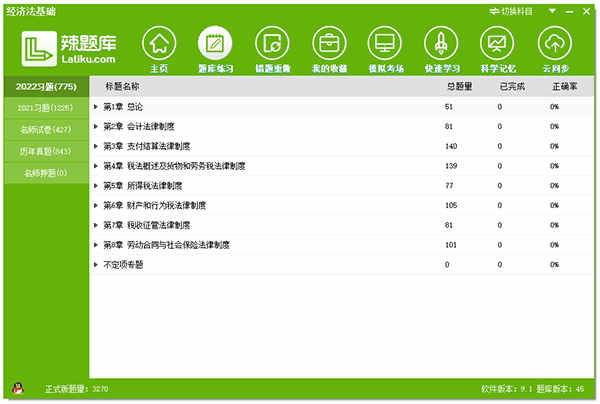Select the 不定项专题 row title
600x404 pixels.
[x=123, y=264]
